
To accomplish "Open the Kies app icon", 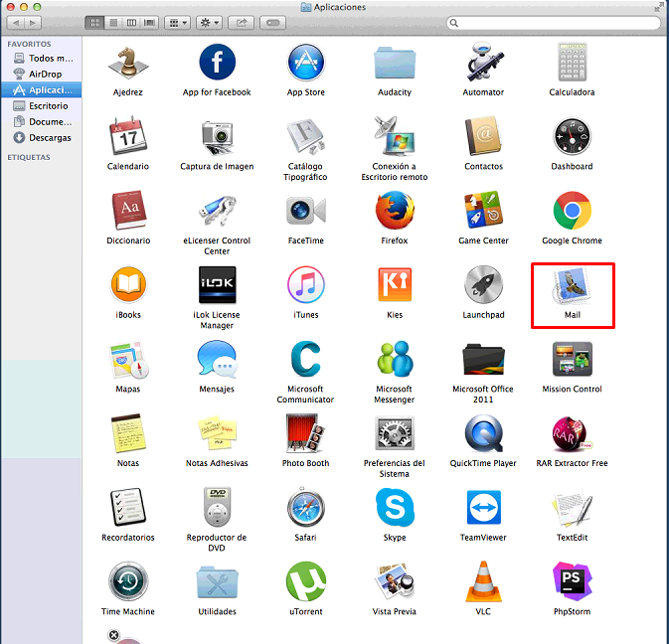I will point(395,285).
